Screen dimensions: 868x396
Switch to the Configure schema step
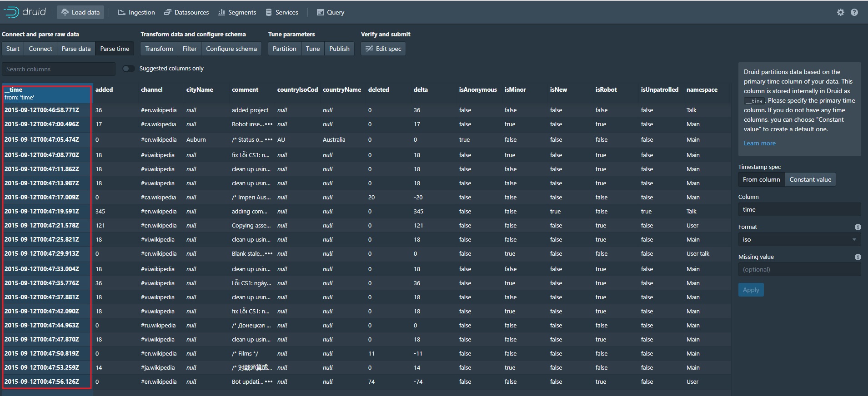pyautogui.click(x=231, y=49)
